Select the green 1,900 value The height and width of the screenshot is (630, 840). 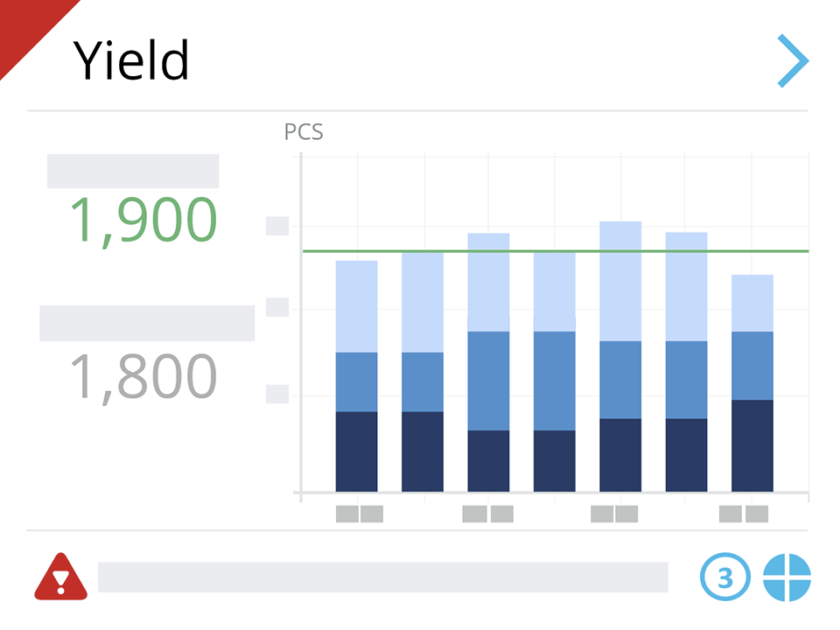click(x=143, y=219)
